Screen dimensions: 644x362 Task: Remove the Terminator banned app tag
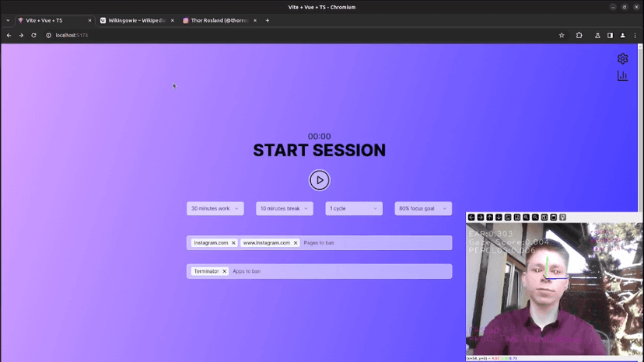point(224,271)
